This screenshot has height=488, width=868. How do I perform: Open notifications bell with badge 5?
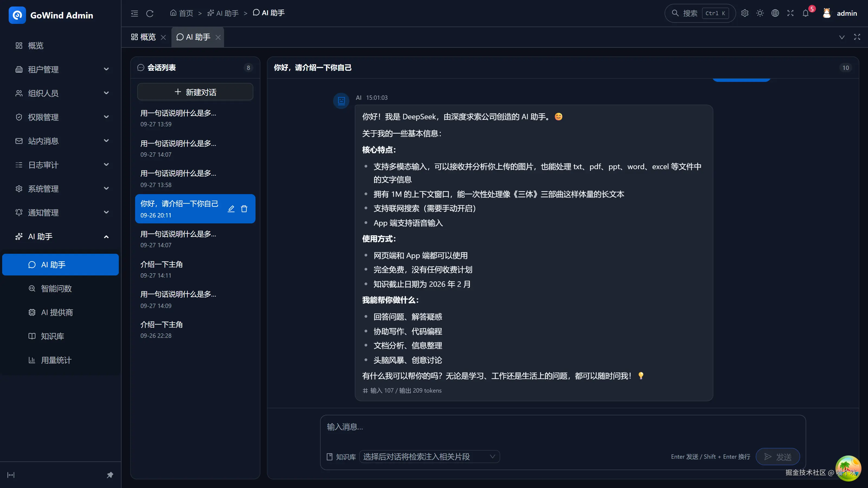click(806, 13)
